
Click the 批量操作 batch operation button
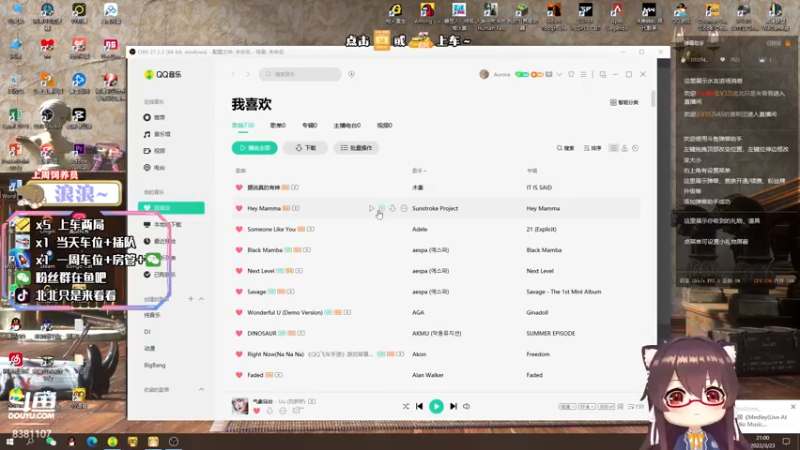click(356, 148)
